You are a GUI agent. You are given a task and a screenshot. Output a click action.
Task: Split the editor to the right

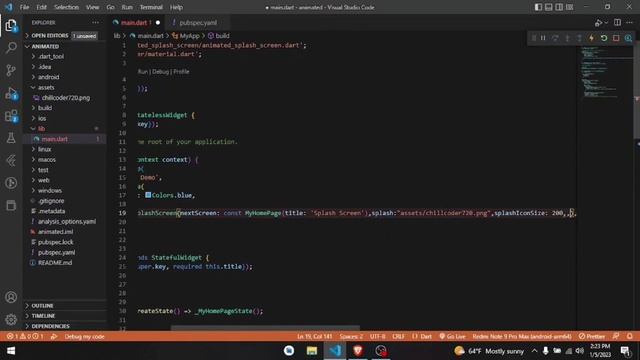coord(618,23)
